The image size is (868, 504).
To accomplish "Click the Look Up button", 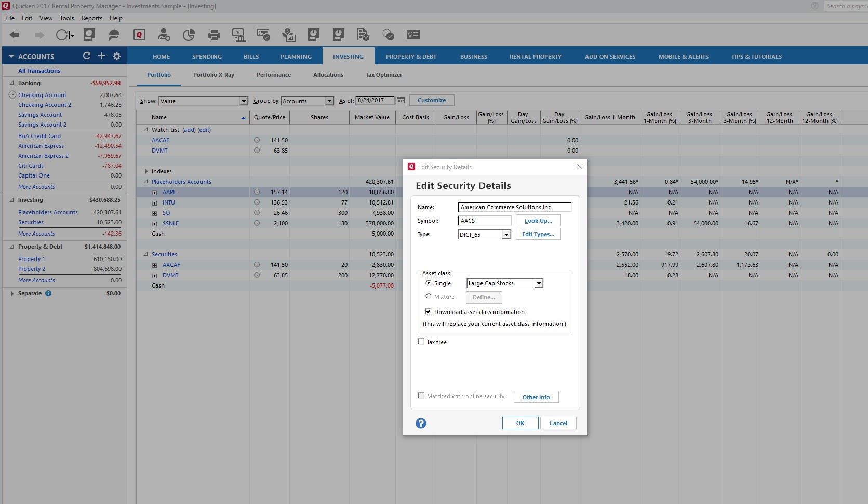I will 538,221.
